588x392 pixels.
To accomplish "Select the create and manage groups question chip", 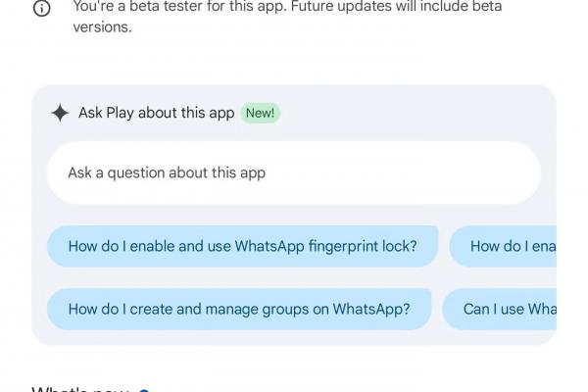I will pyautogui.click(x=239, y=309).
